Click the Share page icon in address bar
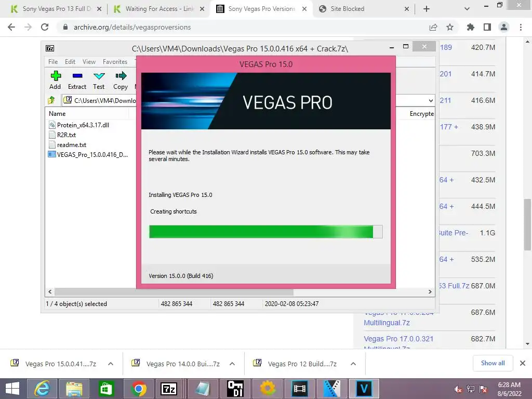The image size is (532, 399). tap(433, 27)
